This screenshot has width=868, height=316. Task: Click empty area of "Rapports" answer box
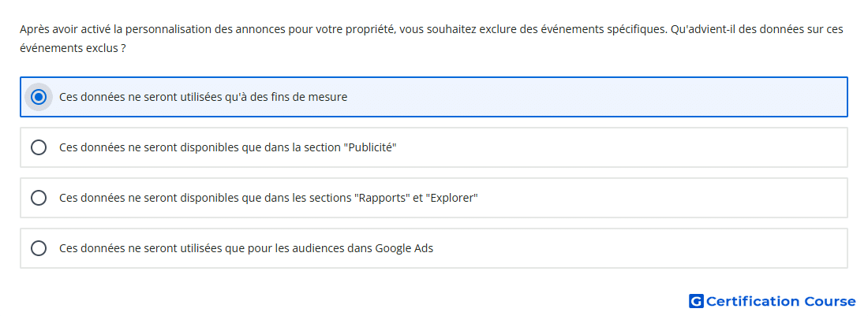click(x=659, y=198)
